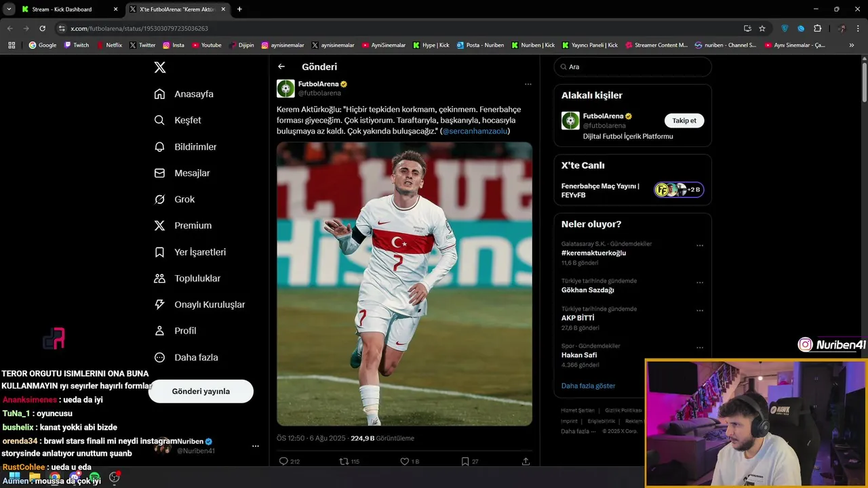Open FutbolArena avatar on the post
868x488 pixels.
[285, 88]
